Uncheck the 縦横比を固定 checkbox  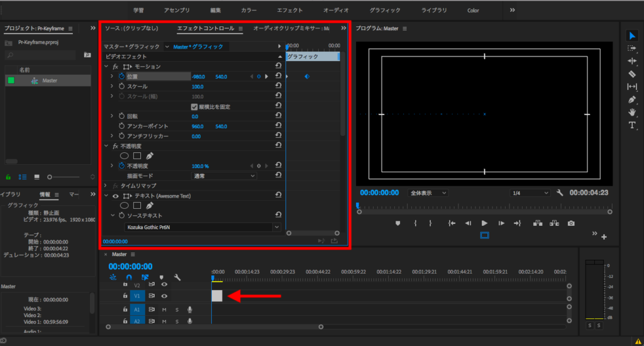[x=195, y=107]
